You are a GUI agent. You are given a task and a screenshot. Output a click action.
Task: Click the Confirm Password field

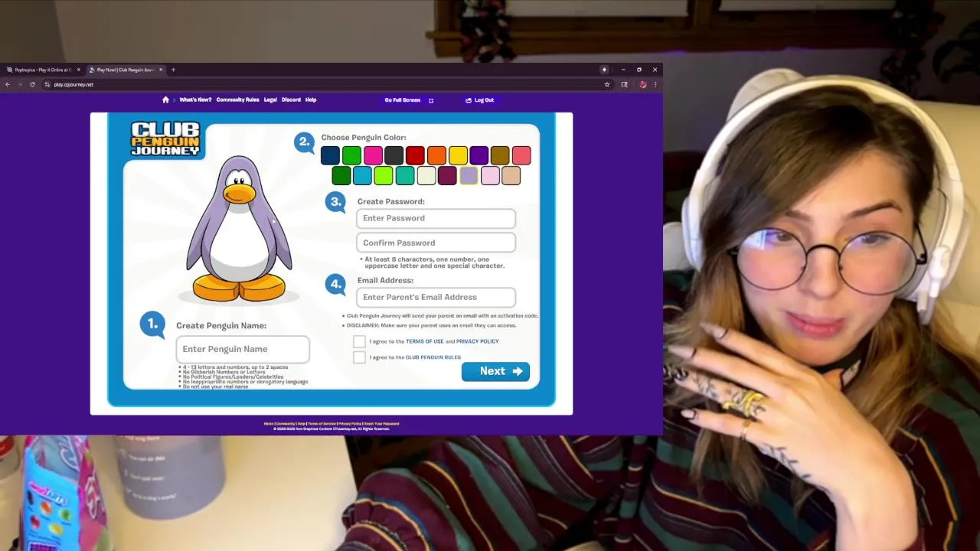point(436,243)
